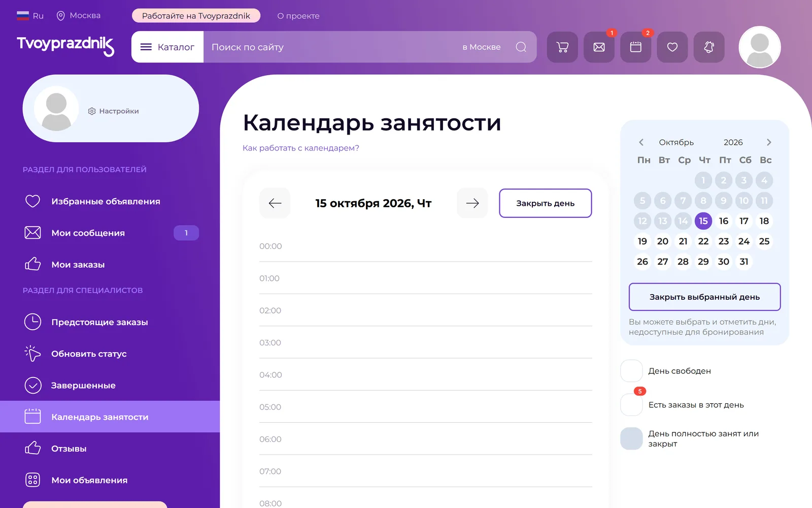Click the location pin next to Москва

click(60, 16)
